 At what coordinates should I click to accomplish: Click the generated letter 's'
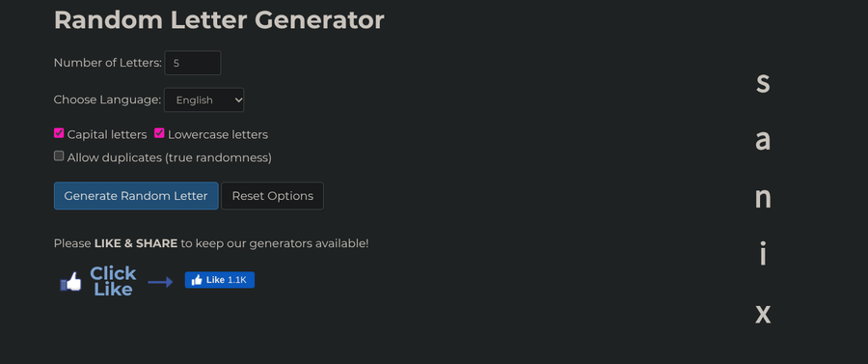tap(763, 83)
